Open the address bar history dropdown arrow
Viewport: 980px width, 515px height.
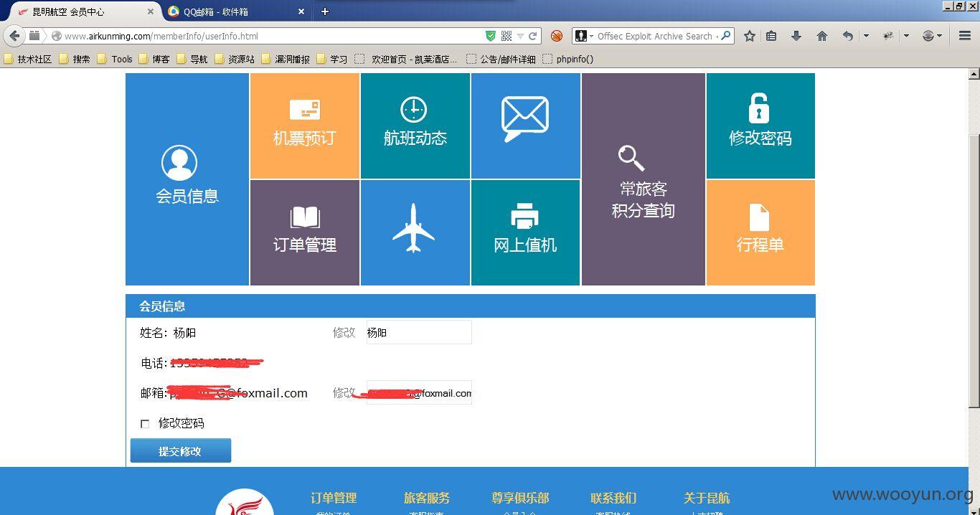(x=520, y=36)
